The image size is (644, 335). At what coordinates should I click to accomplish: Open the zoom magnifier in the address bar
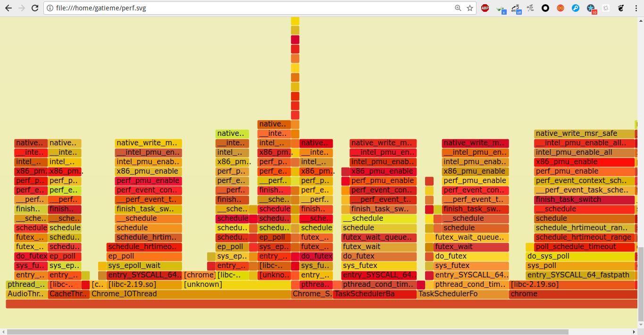(458, 8)
